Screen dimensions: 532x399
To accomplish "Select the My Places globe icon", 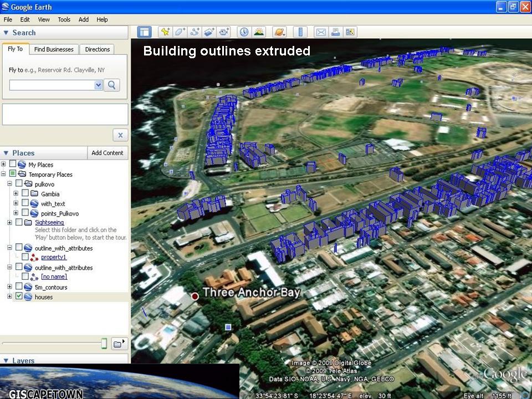I will pyautogui.click(x=22, y=165).
